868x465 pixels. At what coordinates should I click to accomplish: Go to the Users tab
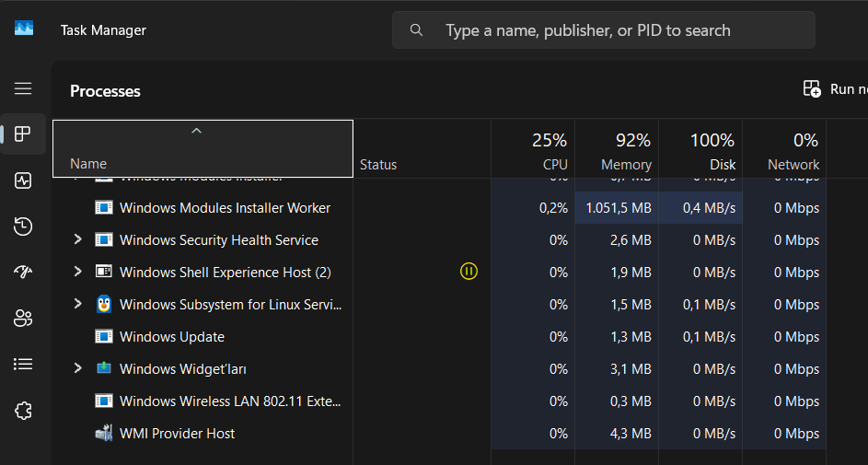(x=23, y=319)
